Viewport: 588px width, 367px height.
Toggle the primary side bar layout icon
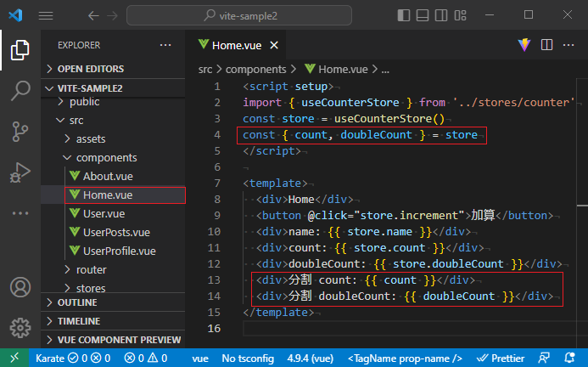(404, 15)
